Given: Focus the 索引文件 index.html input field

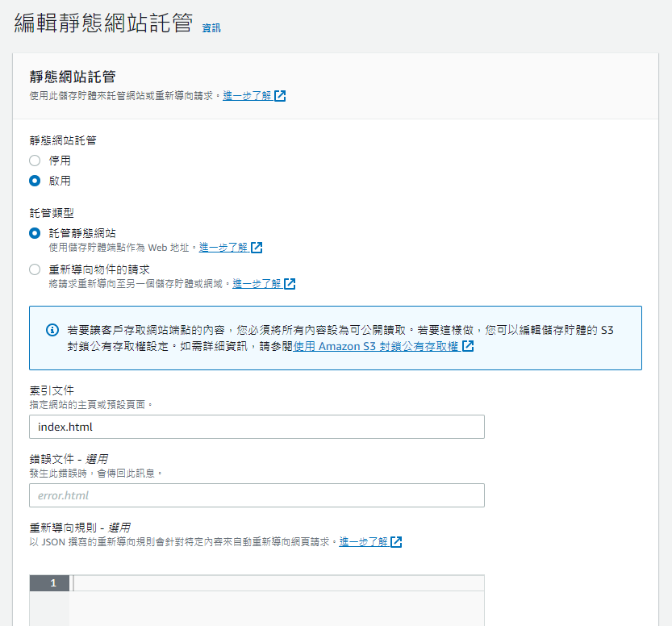Looking at the screenshot, I should pos(257,427).
